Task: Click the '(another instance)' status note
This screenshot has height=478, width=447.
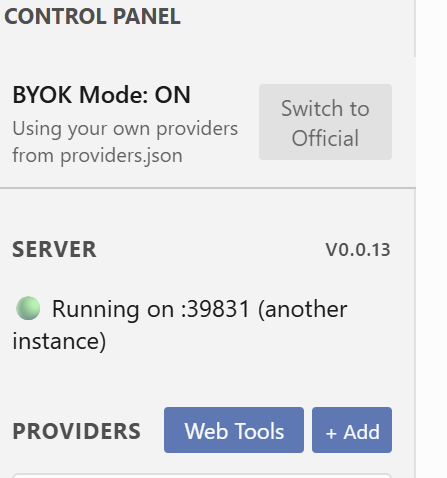Action: coord(180,325)
